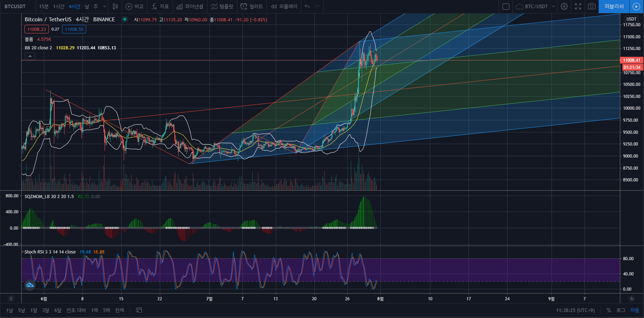This screenshot has height=318, width=644.
Task: Collapse the indicator legend with the chevron
Action: point(30,56)
